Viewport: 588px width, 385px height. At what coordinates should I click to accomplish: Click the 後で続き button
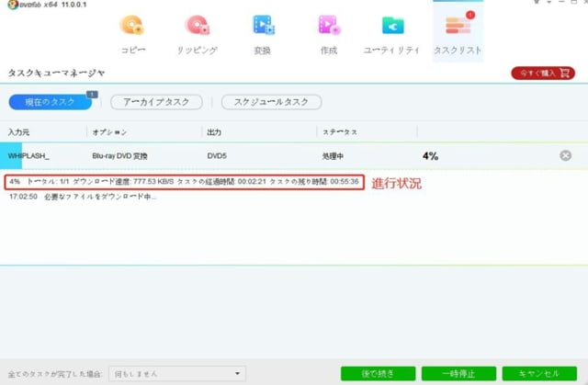(x=379, y=373)
